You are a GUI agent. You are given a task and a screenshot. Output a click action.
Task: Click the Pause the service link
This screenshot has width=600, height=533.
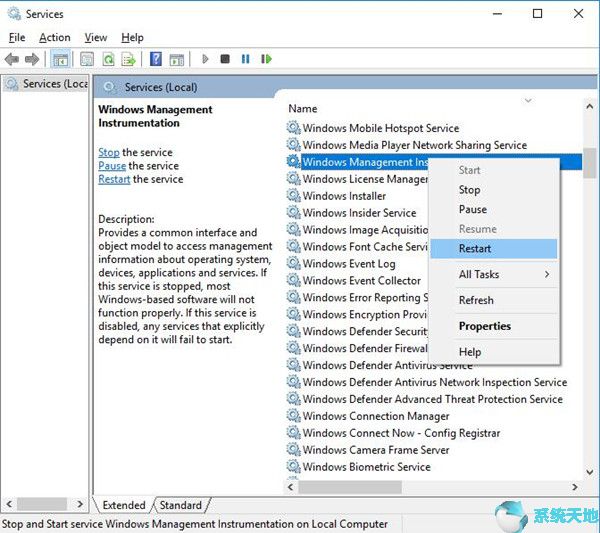[x=112, y=166]
